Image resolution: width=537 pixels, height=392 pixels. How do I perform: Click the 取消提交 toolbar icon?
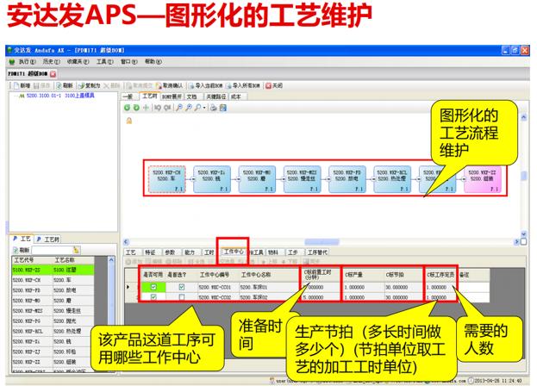(128, 85)
